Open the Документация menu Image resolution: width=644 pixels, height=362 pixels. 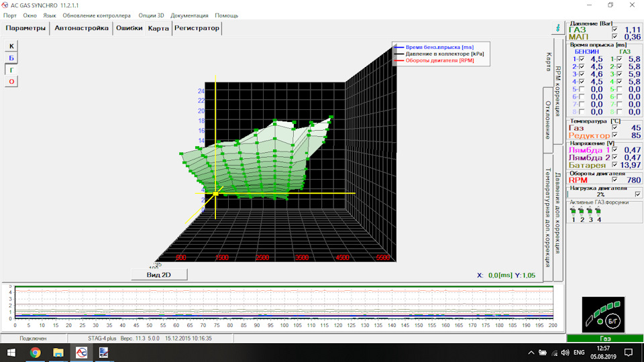[189, 15]
